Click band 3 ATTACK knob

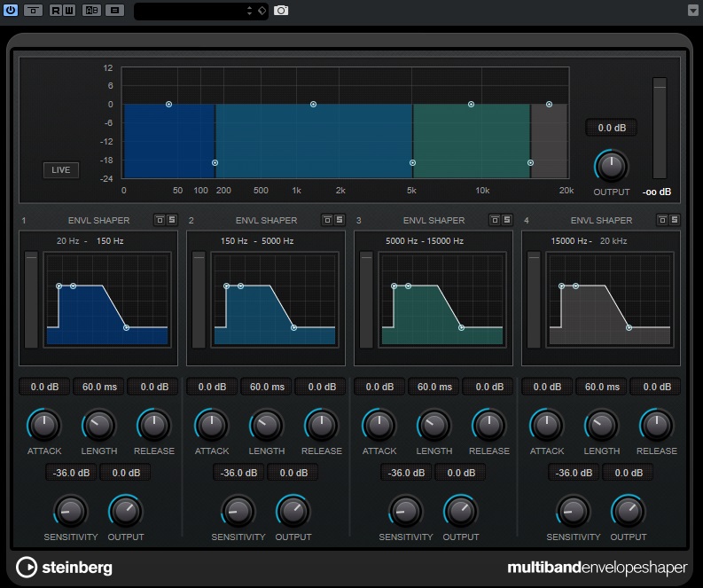click(x=379, y=425)
